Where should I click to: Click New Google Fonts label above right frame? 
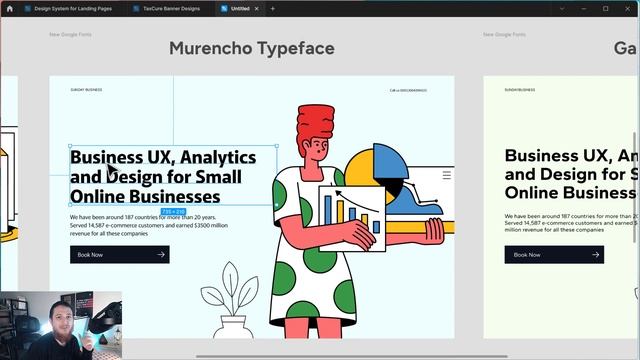(504, 35)
